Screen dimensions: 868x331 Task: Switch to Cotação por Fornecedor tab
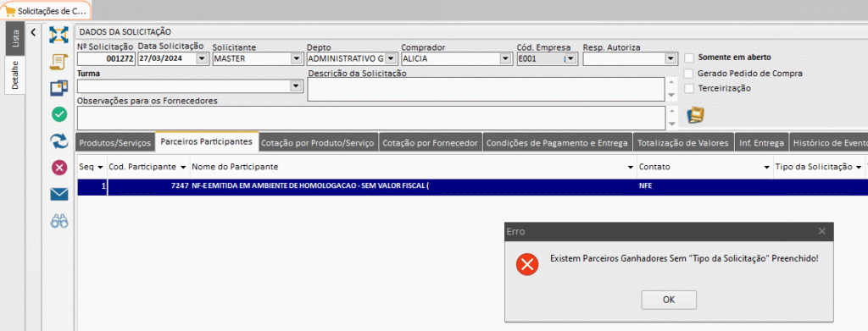(430, 142)
